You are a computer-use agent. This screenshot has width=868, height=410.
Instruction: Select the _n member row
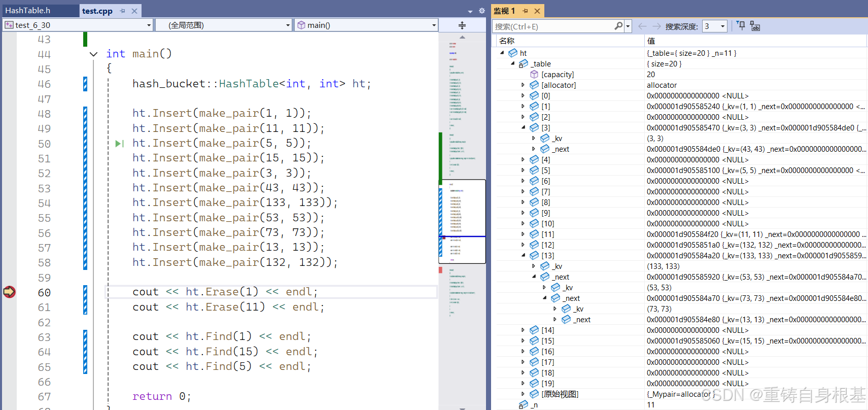[680, 404]
